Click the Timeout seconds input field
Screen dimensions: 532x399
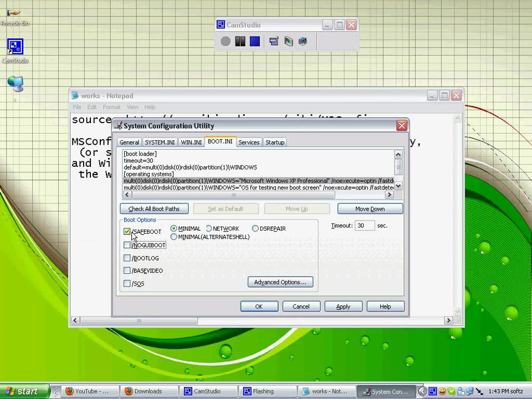point(365,226)
